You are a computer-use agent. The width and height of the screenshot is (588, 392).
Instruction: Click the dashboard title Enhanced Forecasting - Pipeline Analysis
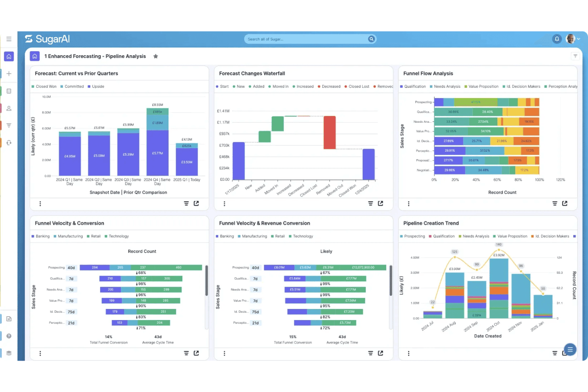95,56
